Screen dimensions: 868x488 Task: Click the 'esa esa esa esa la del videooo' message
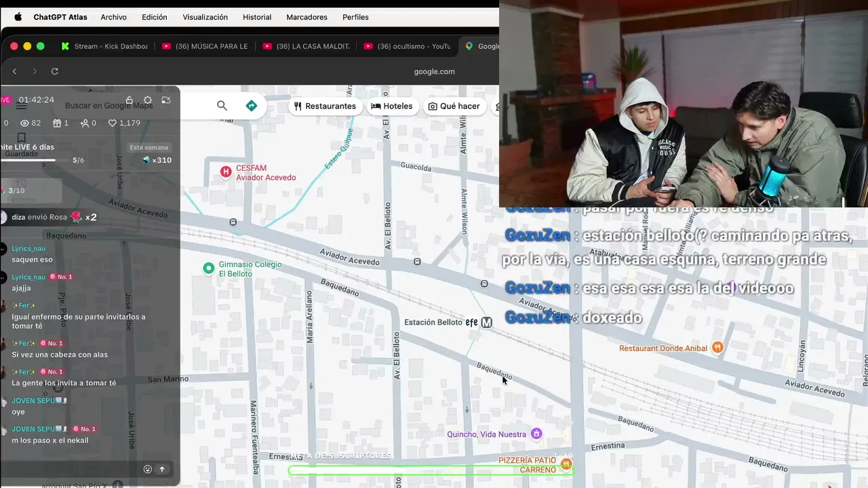coord(649,288)
